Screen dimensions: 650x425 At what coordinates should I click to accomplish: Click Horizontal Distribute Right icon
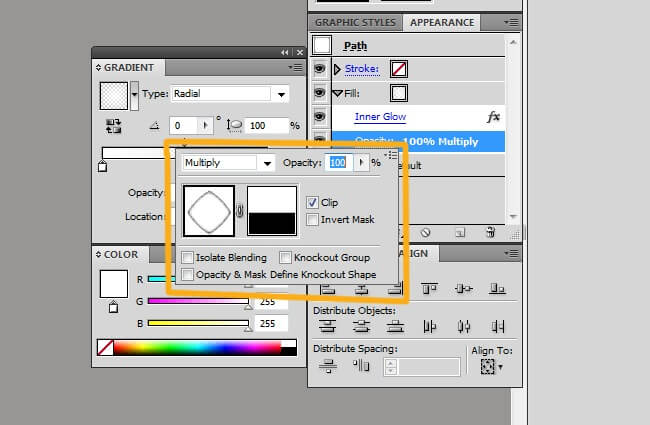pos(495,326)
